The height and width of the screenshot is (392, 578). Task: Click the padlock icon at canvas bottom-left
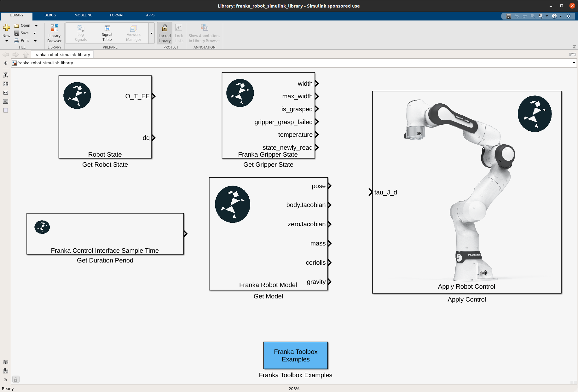(x=16, y=379)
